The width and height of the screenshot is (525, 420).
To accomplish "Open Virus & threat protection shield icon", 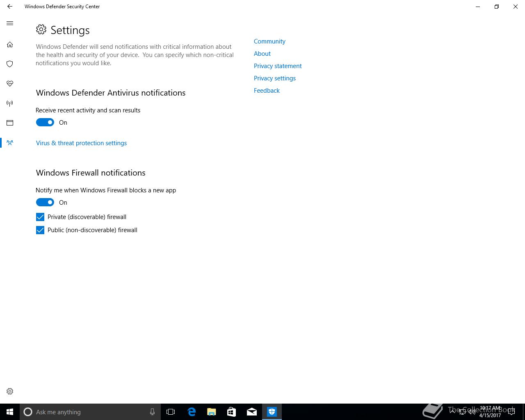I will [x=10, y=64].
